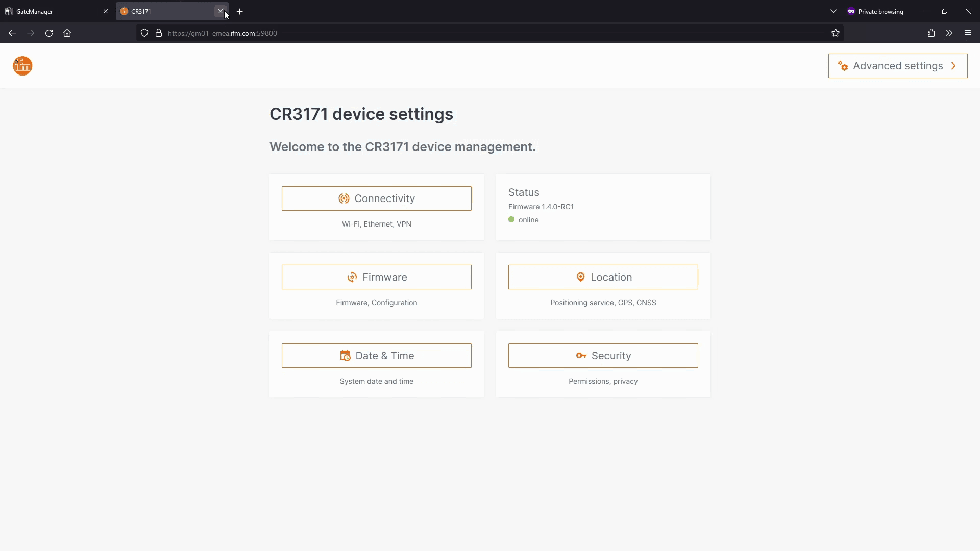980x551 pixels.
Task: Open the extensions puzzle icon
Action: (x=931, y=33)
